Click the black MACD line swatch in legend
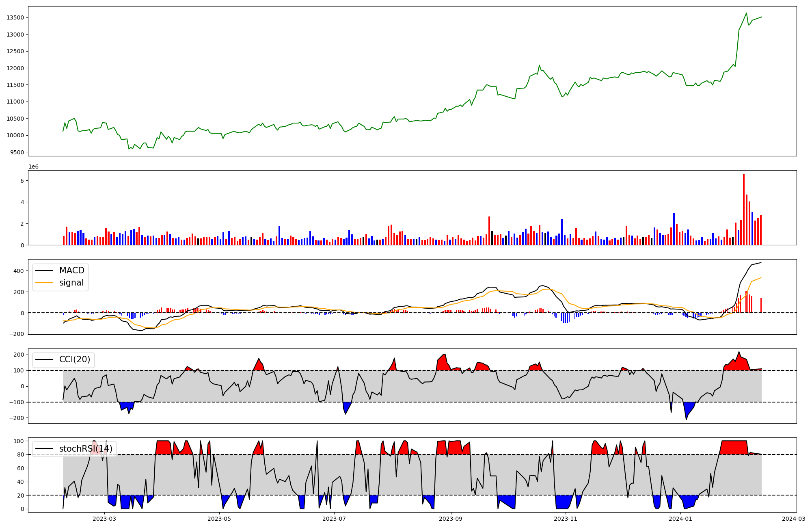Image resolution: width=812 pixels, height=528 pixels. [x=44, y=270]
